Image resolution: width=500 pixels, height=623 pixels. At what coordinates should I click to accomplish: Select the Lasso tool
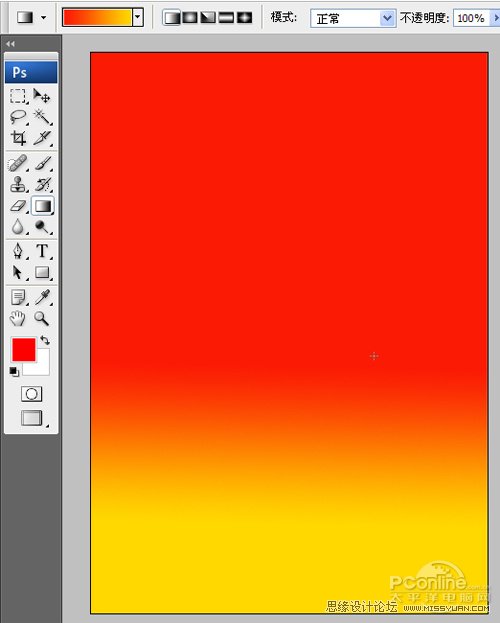click(18, 117)
